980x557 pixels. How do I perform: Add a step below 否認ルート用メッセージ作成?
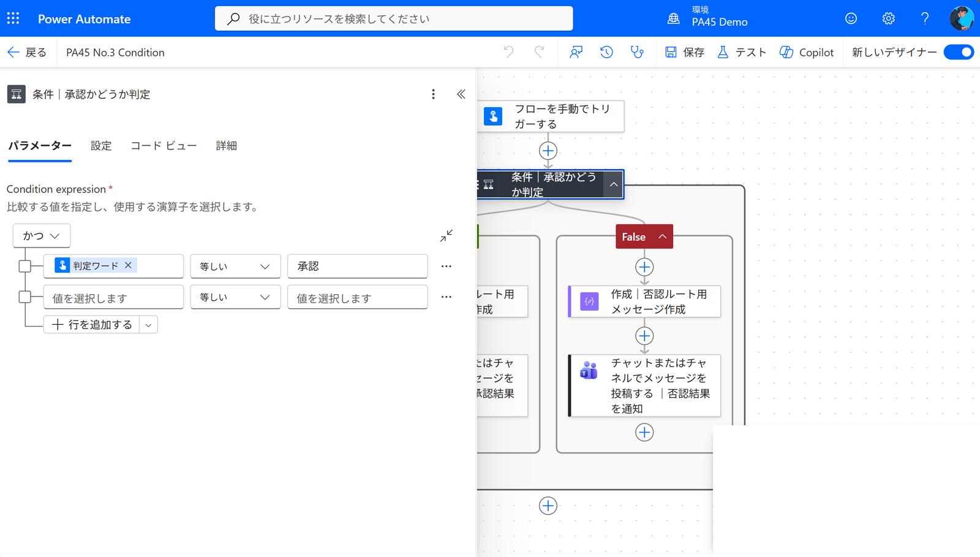click(644, 336)
